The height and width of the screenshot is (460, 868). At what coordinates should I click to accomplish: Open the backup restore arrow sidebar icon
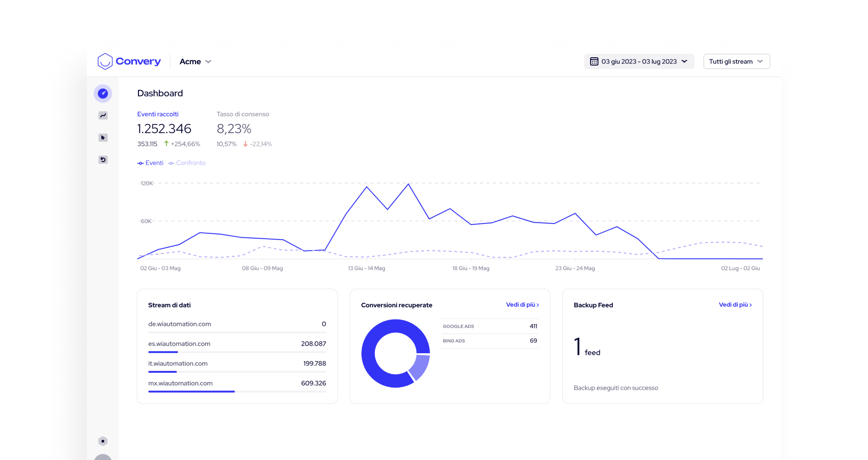(103, 160)
